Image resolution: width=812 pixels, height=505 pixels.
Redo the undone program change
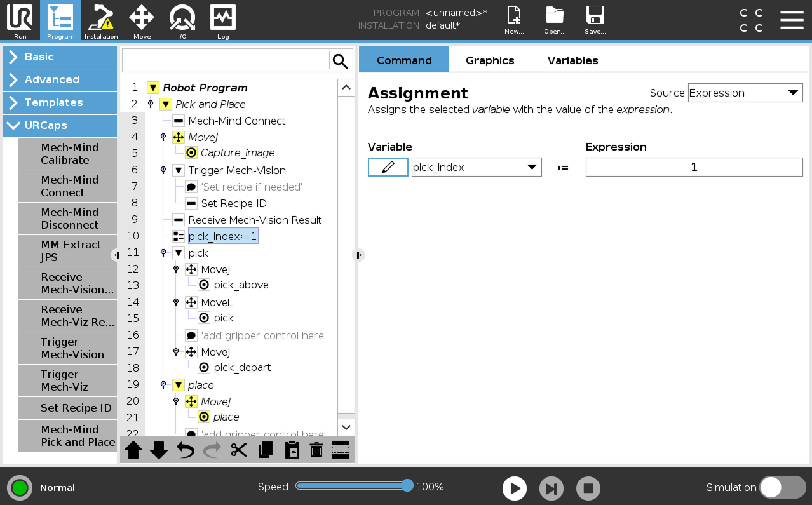tap(212, 450)
